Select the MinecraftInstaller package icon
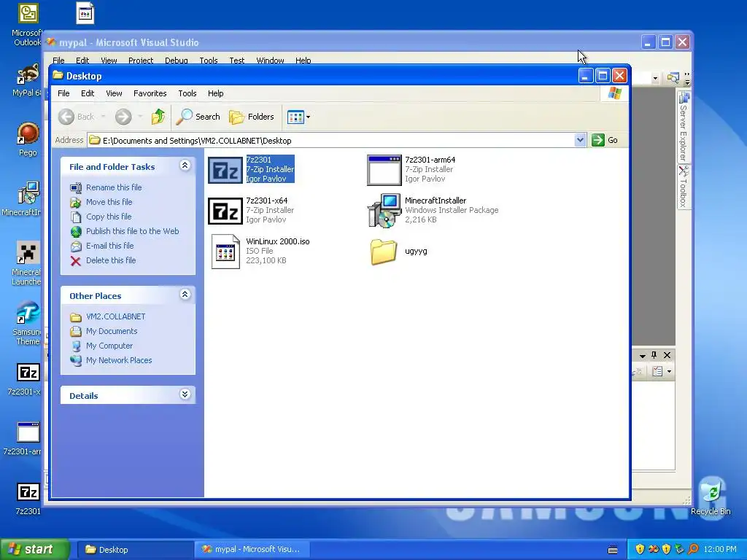Image resolution: width=747 pixels, height=560 pixels. click(384, 211)
